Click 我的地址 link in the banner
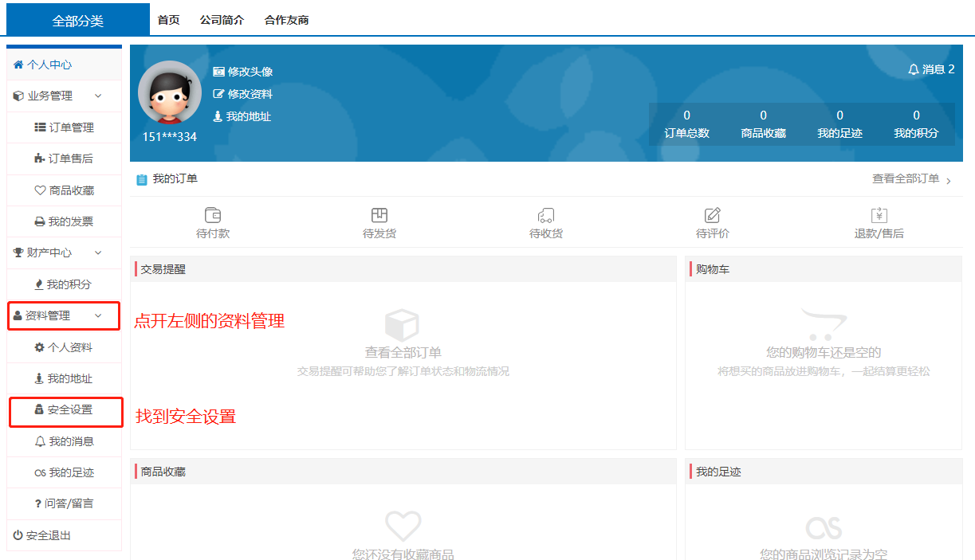 click(248, 116)
